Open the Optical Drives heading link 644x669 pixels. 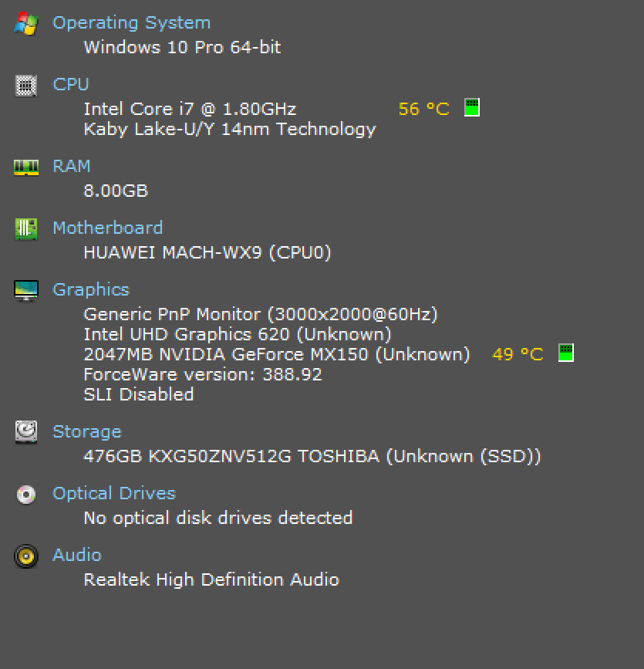[114, 494]
